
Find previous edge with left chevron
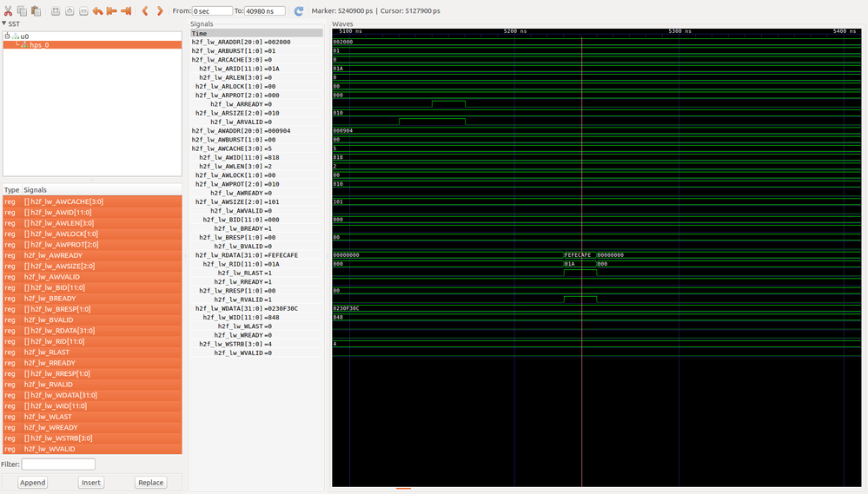pyautogui.click(x=146, y=11)
